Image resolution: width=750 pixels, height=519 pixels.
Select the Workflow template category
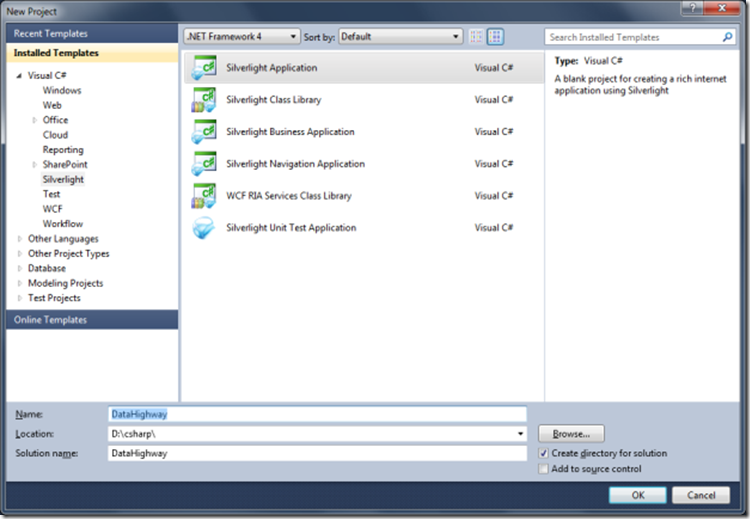pyautogui.click(x=63, y=224)
